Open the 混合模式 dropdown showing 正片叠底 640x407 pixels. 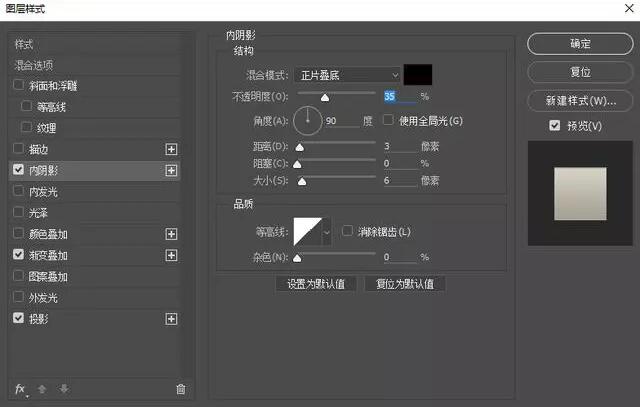point(349,75)
